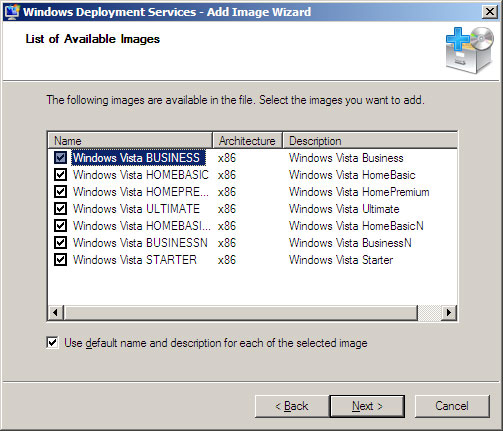Close the wizard with the X button
Viewport: 503px width, 431px height.
click(490, 12)
